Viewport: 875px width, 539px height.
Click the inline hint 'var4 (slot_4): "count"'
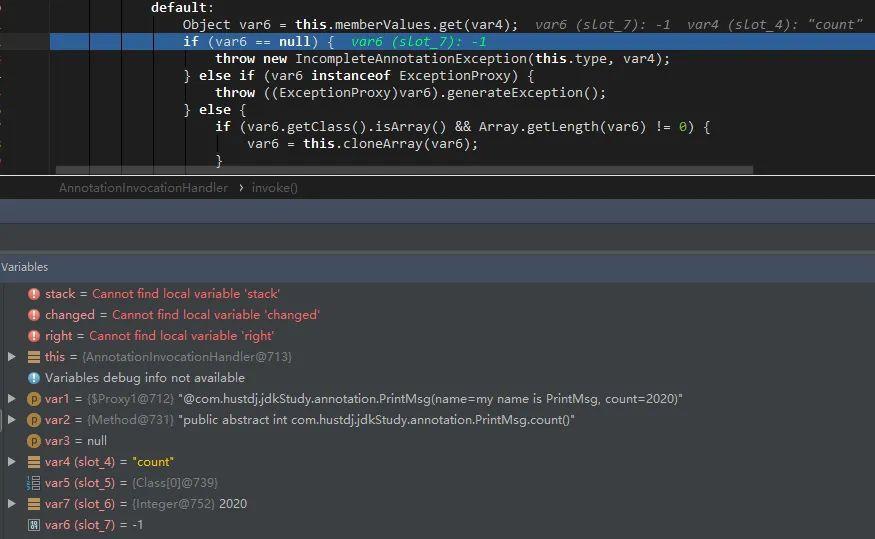tap(774, 25)
